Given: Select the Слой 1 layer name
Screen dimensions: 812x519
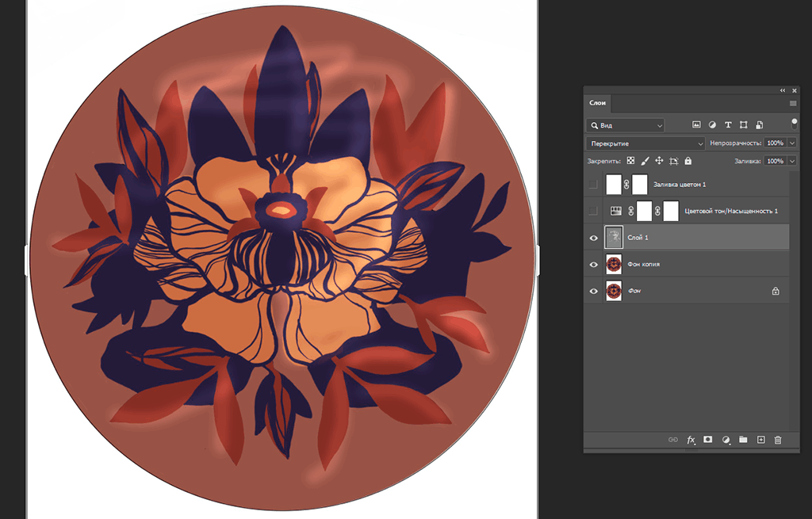Looking at the screenshot, I should pyautogui.click(x=638, y=238).
